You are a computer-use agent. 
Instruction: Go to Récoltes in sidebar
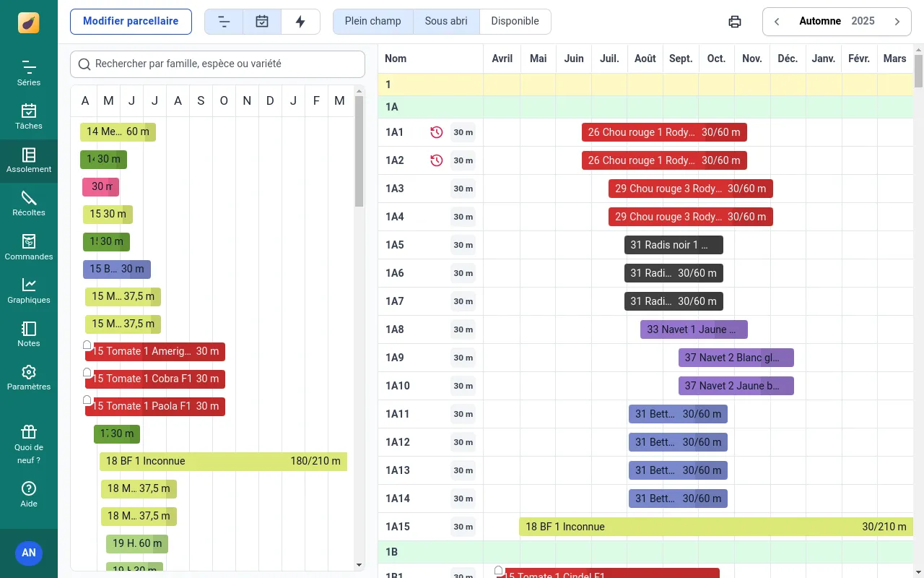pyautogui.click(x=29, y=204)
